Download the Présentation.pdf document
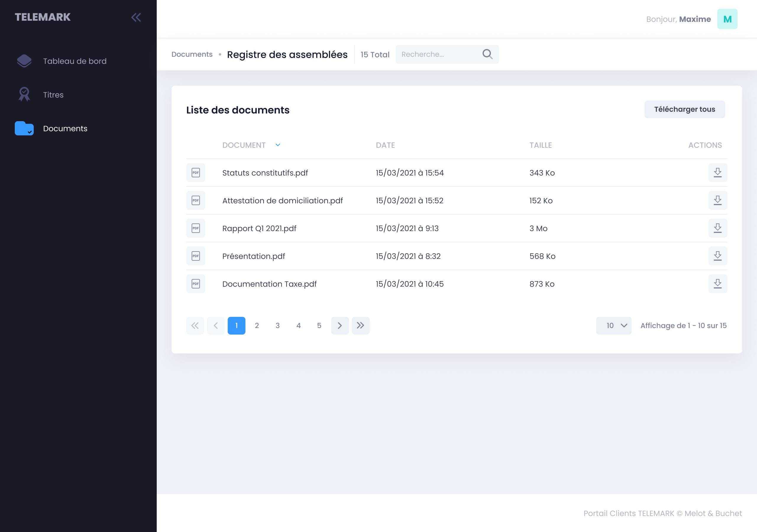This screenshot has width=757, height=532. coord(717,256)
